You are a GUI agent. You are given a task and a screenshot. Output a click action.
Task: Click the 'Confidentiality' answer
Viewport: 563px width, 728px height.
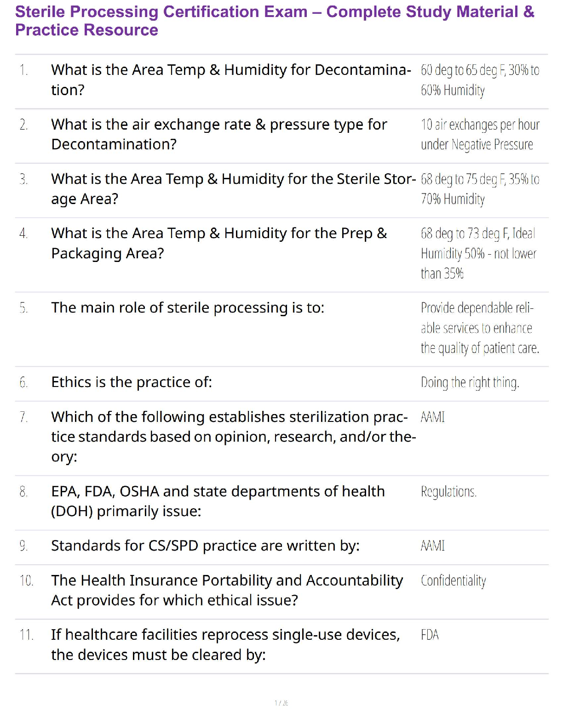[453, 580]
